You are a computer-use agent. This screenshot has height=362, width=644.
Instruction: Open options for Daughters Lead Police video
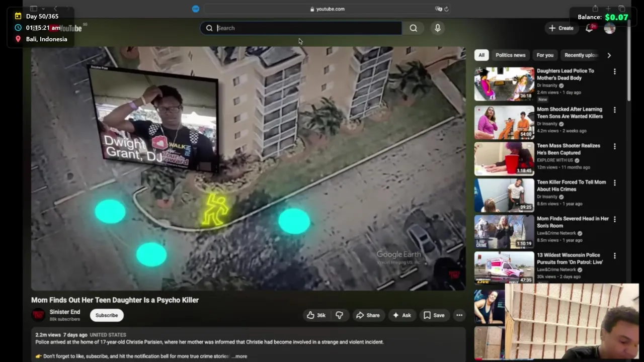point(614,72)
